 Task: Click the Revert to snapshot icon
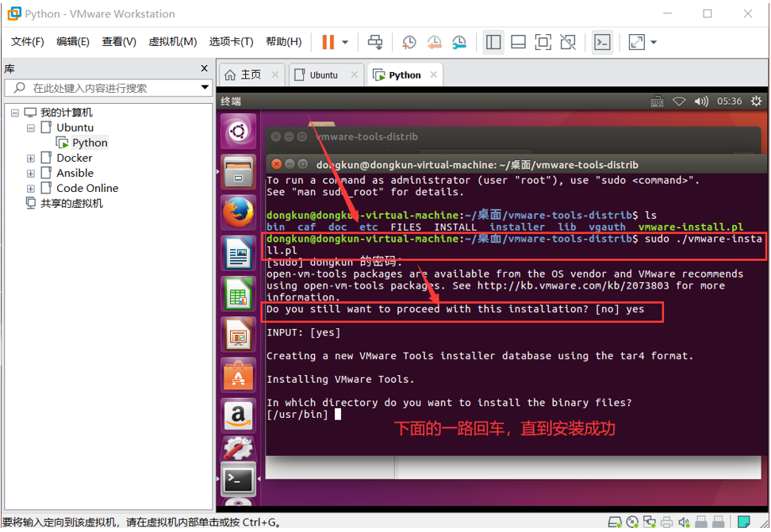(x=434, y=42)
